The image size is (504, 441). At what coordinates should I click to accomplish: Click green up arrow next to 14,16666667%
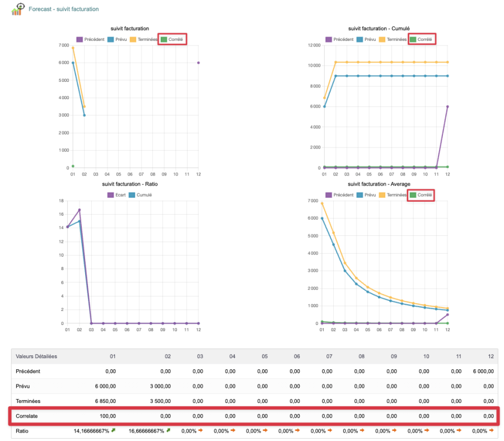tap(113, 431)
